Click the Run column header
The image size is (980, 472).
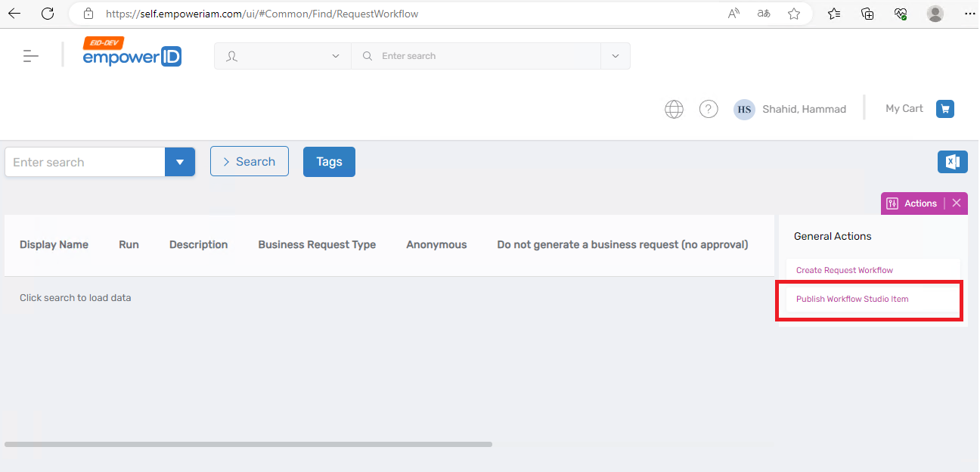129,244
